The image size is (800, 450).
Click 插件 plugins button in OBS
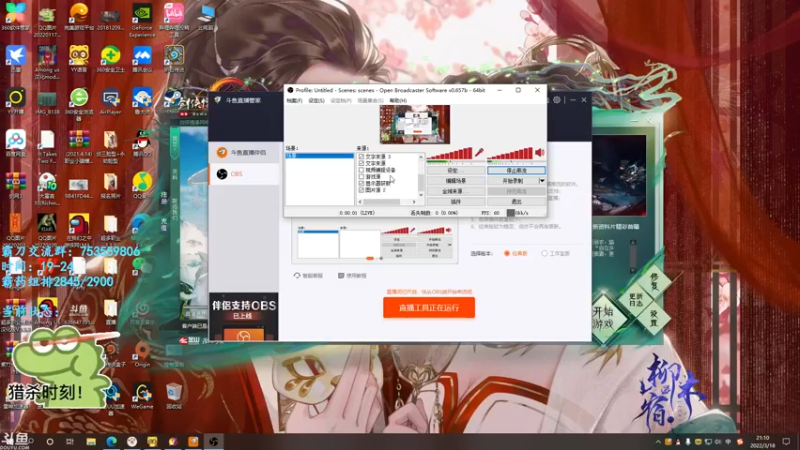tap(455, 202)
